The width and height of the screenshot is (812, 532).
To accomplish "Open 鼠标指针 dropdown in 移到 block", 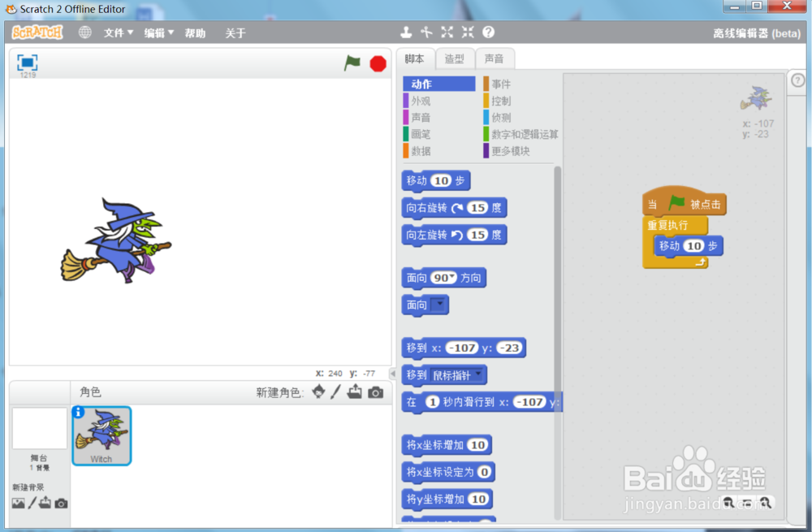I will coord(478,374).
